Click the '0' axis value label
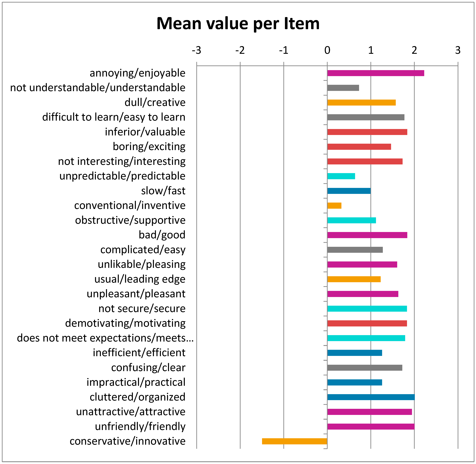The image size is (476, 464). tap(327, 50)
